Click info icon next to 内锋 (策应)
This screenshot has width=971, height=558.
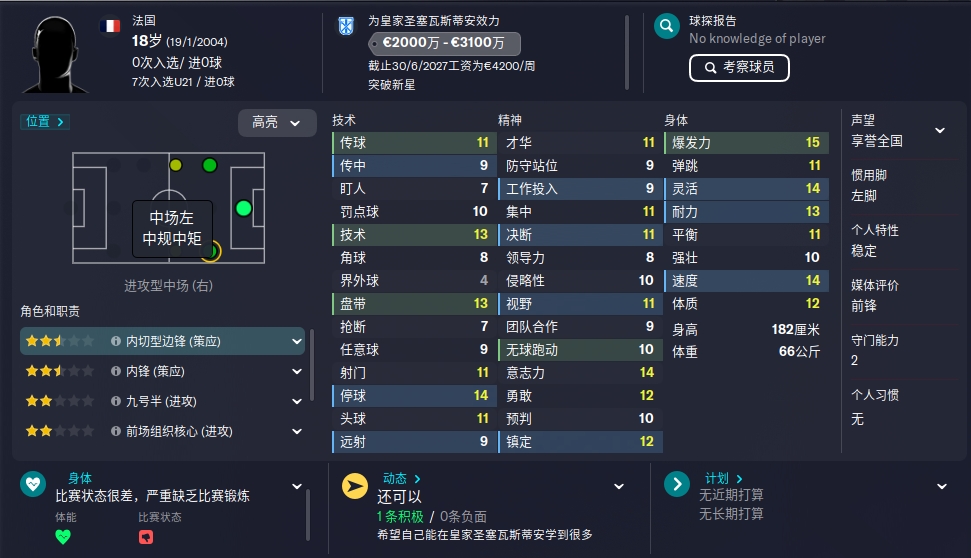116,371
